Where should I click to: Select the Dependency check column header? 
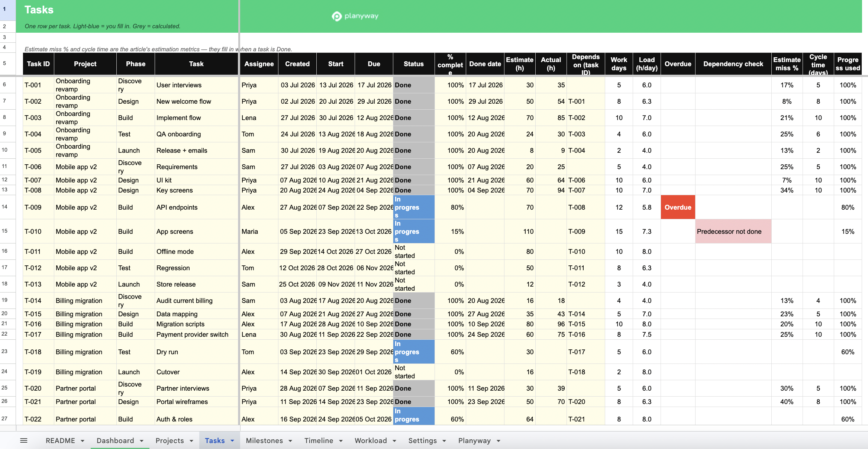coord(733,64)
